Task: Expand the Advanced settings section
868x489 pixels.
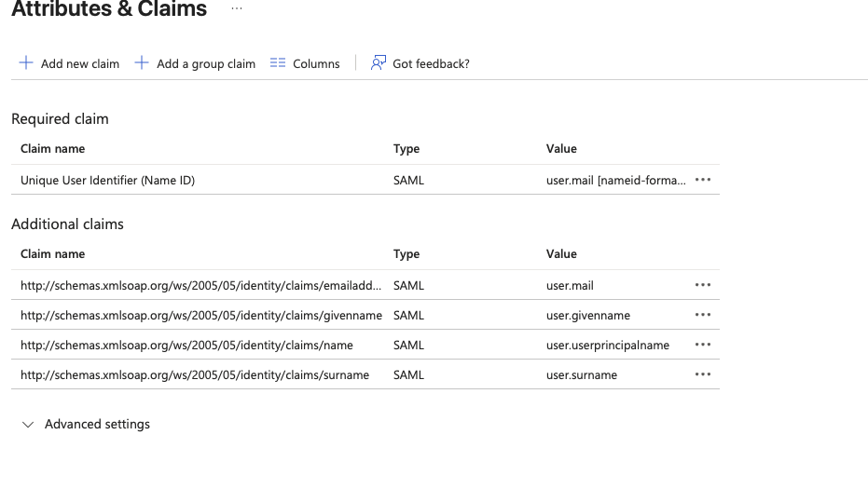Action: tap(97, 424)
